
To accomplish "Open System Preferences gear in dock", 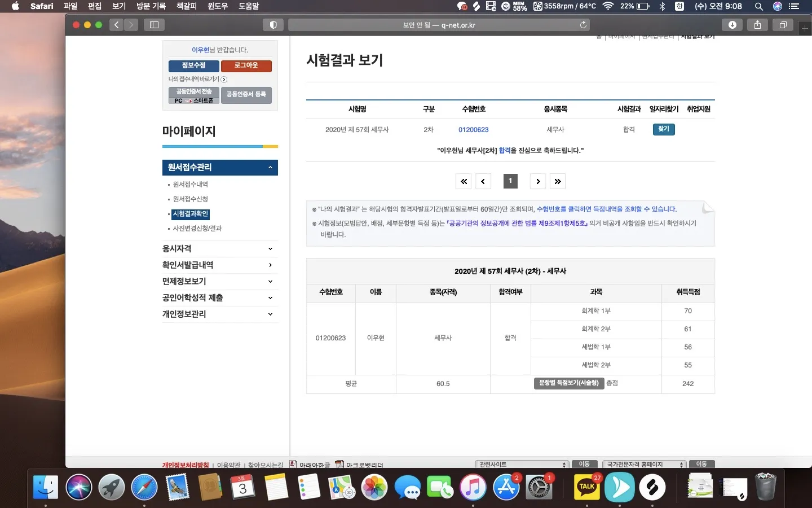I will pos(539,487).
